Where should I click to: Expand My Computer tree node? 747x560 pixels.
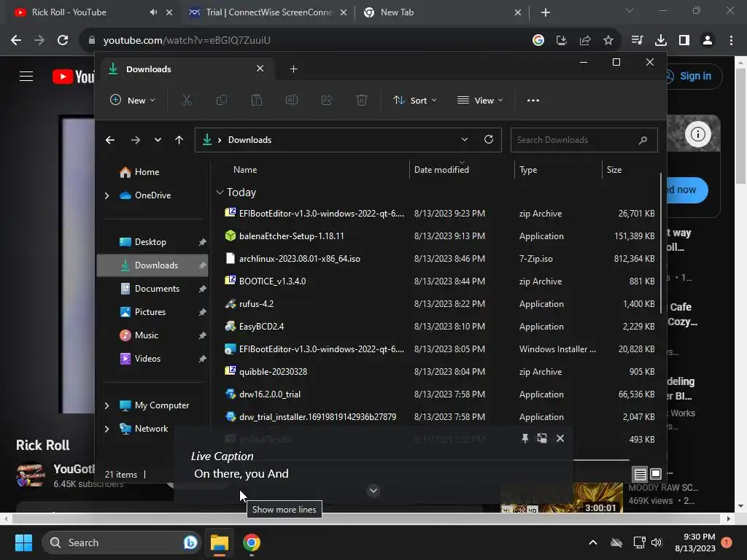[107, 405]
